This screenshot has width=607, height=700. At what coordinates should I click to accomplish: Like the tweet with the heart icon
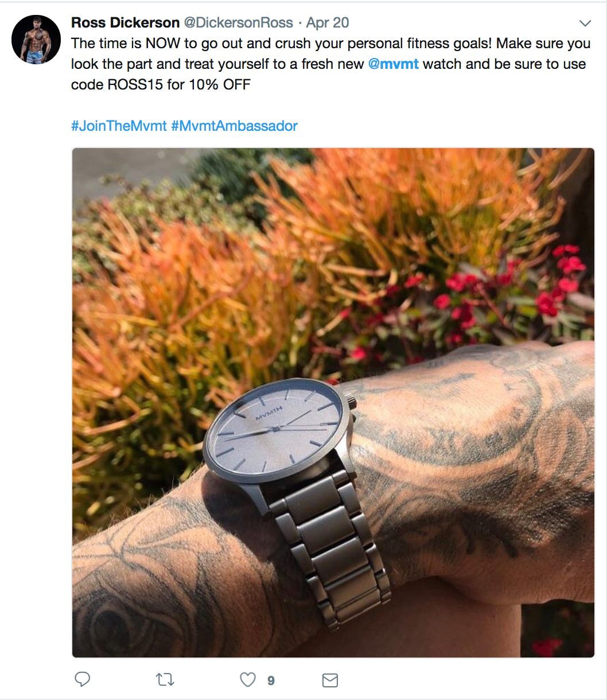[247, 680]
